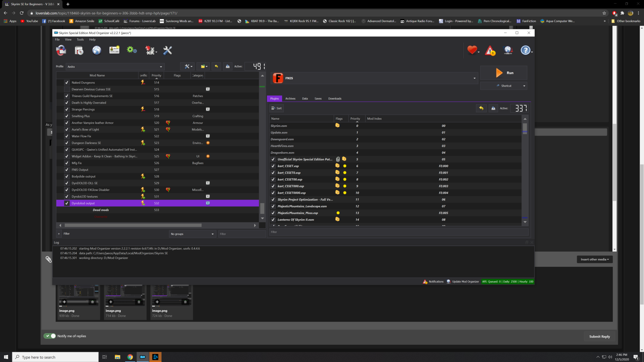The image size is (644, 362).
Task: Enable Dwarven Devious Cuirass SSE mod
Action: (x=67, y=89)
